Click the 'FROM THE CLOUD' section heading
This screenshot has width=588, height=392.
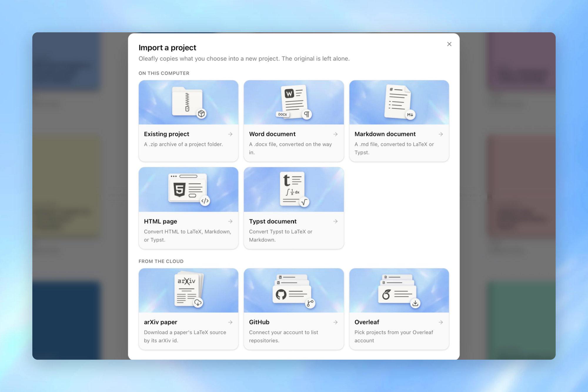[x=161, y=261]
